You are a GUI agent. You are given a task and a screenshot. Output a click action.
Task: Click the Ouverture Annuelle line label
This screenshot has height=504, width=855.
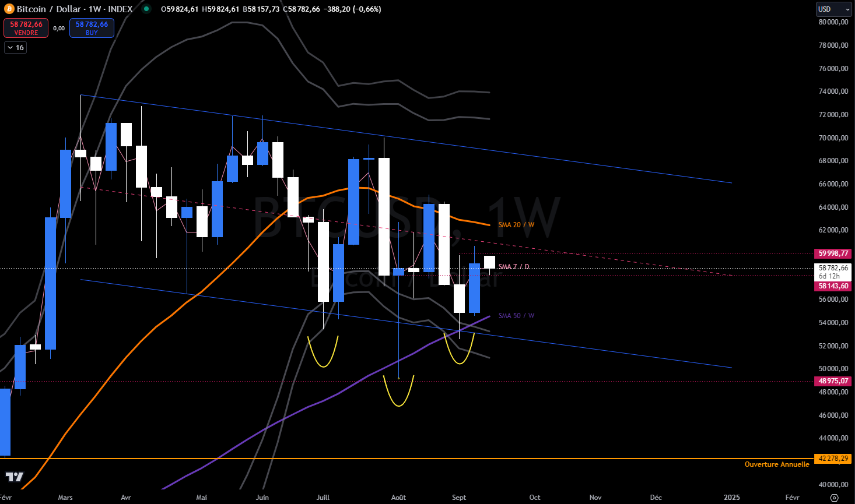point(776,464)
